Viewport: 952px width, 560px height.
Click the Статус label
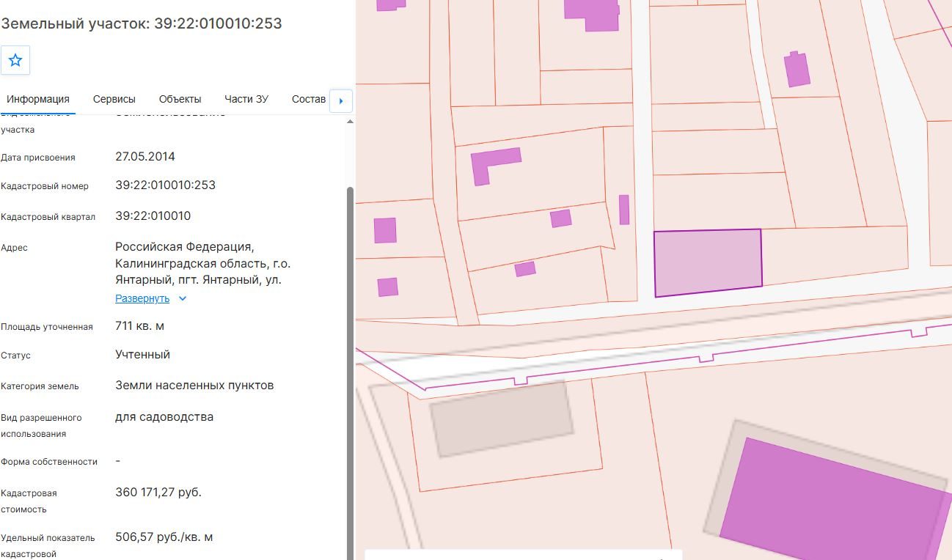pyautogui.click(x=16, y=355)
